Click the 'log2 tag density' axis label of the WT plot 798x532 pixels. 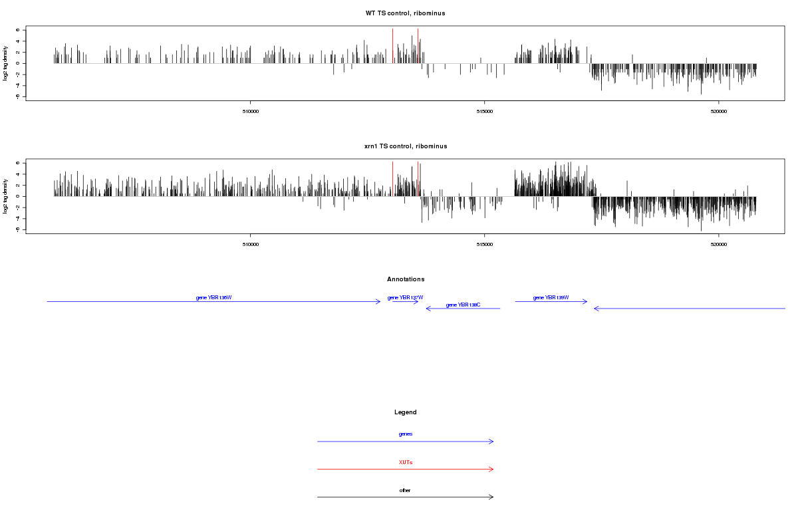tap(6, 63)
